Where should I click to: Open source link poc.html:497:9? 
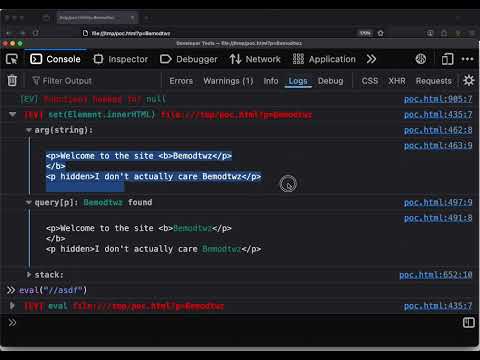click(x=438, y=202)
